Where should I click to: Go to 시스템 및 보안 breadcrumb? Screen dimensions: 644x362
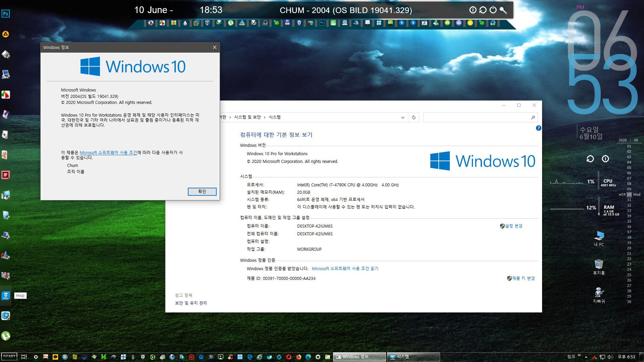(247, 117)
